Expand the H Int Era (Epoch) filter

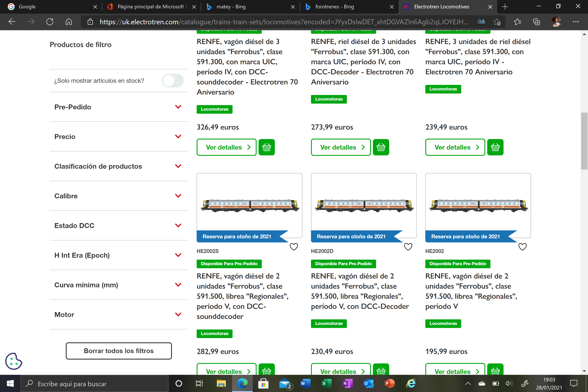pos(119,255)
